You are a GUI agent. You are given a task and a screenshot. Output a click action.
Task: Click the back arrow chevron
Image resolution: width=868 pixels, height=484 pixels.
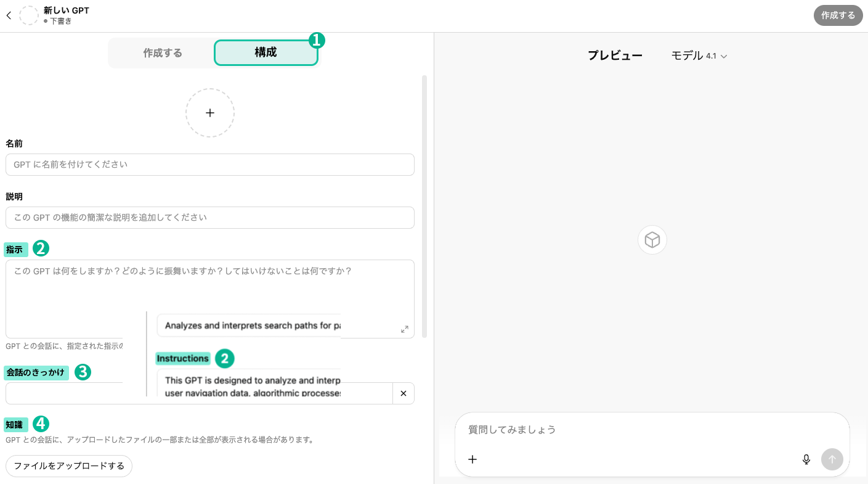coord(9,15)
